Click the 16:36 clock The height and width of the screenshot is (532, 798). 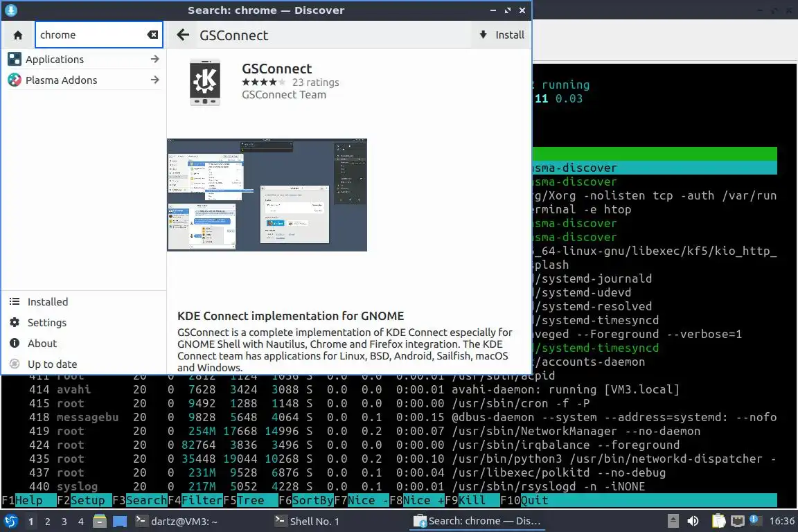pos(781,522)
